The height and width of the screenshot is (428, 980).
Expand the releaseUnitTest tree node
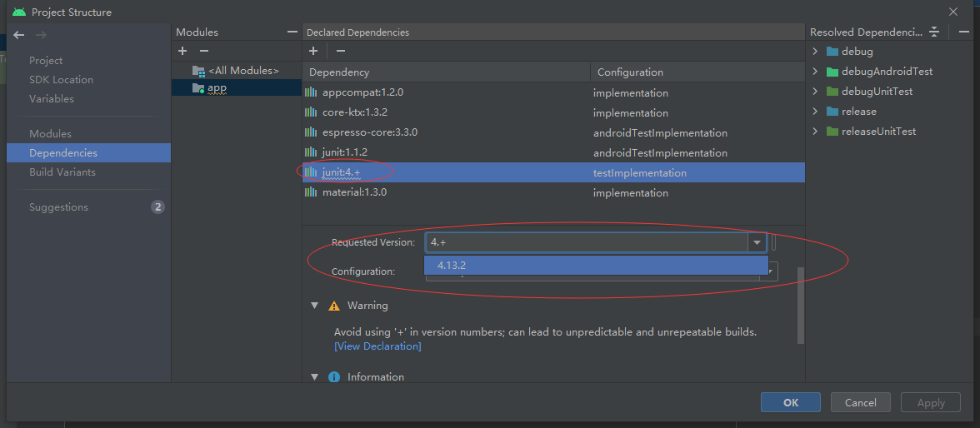tap(815, 132)
